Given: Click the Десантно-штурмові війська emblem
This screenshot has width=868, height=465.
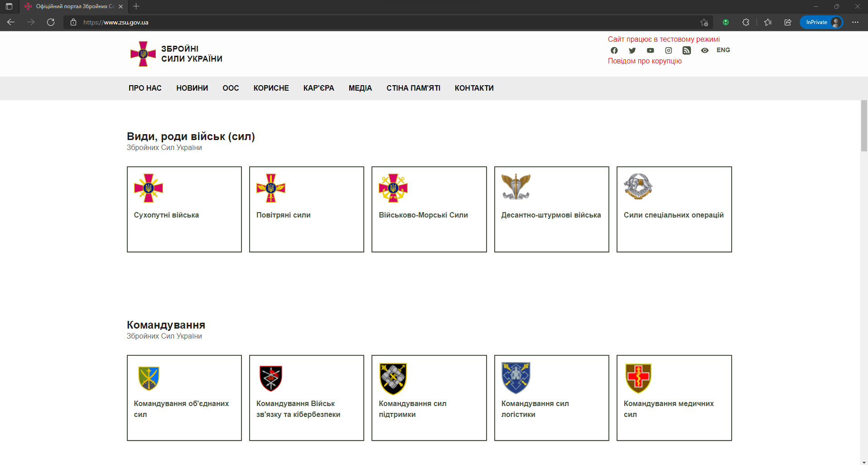Looking at the screenshot, I should coord(516,186).
